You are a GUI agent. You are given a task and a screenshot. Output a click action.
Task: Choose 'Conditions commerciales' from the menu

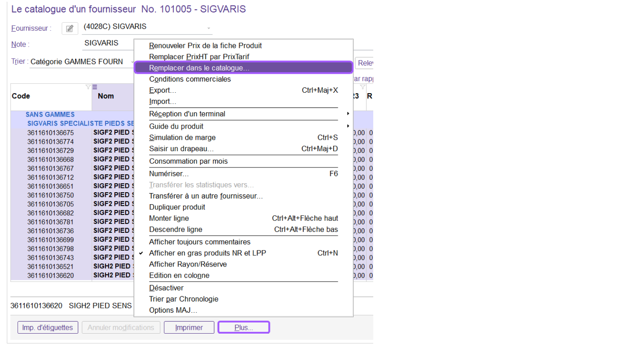[190, 79]
